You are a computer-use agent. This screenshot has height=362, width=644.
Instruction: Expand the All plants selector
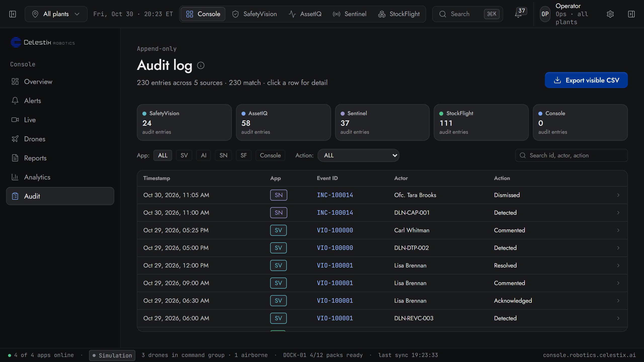point(56,14)
